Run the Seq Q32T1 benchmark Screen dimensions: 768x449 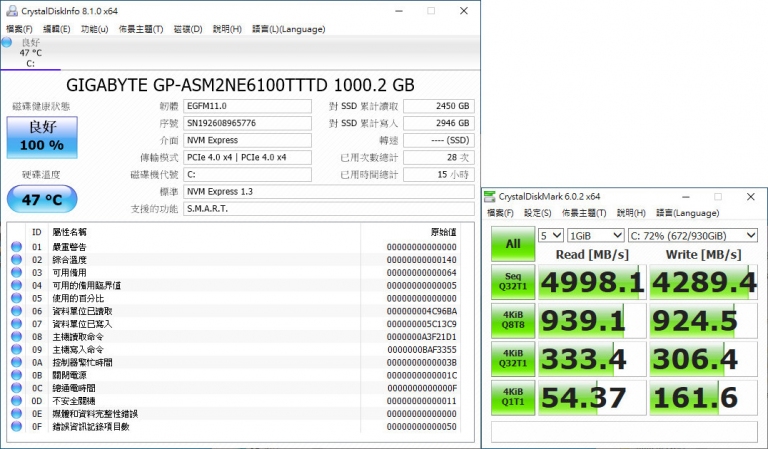(x=513, y=282)
